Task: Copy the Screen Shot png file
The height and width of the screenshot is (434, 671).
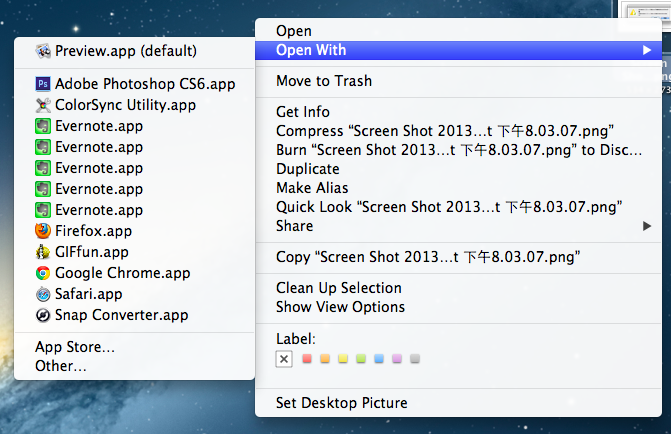Action: coord(458,257)
